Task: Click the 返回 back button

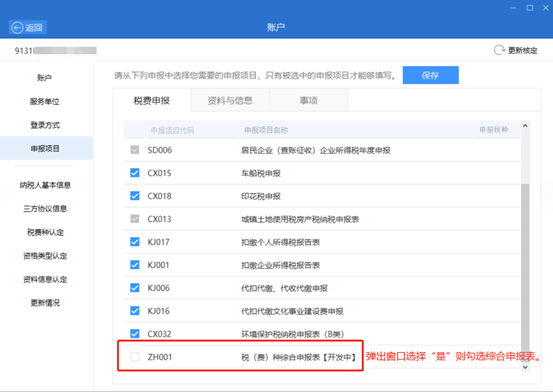Action: (27, 27)
